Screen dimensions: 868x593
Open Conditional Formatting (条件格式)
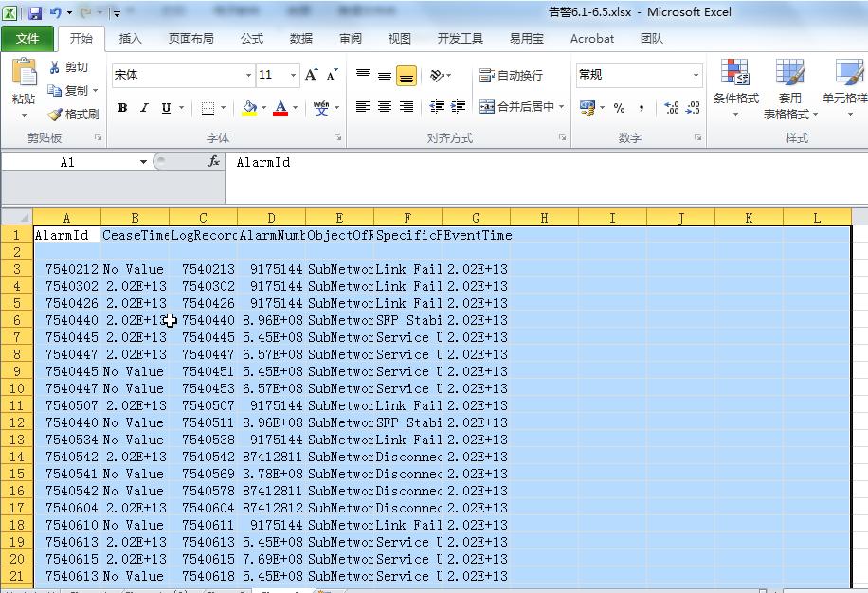click(x=735, y=89)
